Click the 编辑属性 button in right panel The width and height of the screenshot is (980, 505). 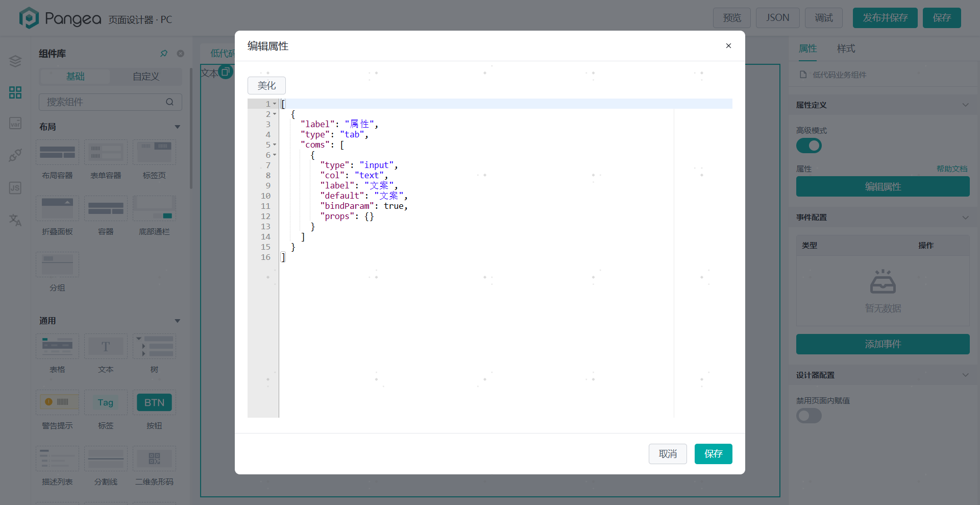pyautogui.click(x=883, y=186)
